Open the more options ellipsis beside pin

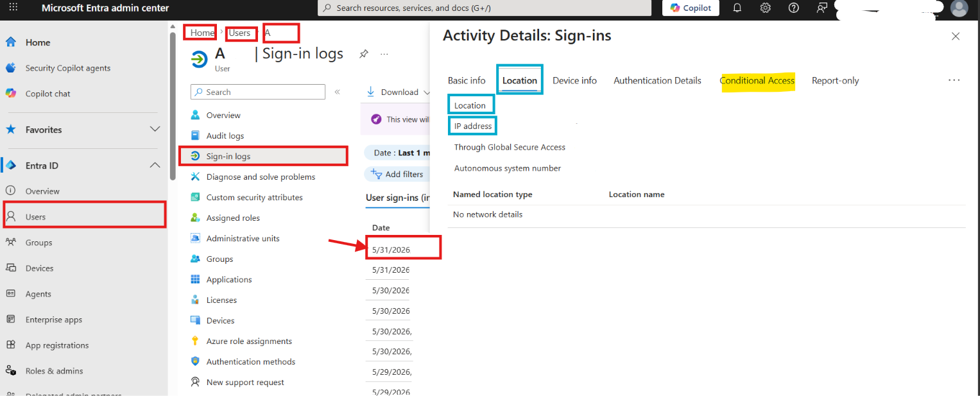point(384,54)
